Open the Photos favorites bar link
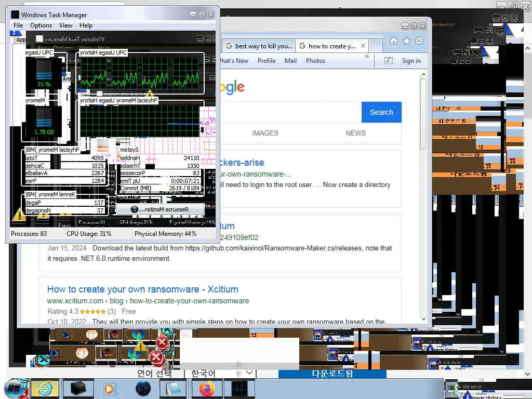532x399 pixels. [x=315, y=61]
